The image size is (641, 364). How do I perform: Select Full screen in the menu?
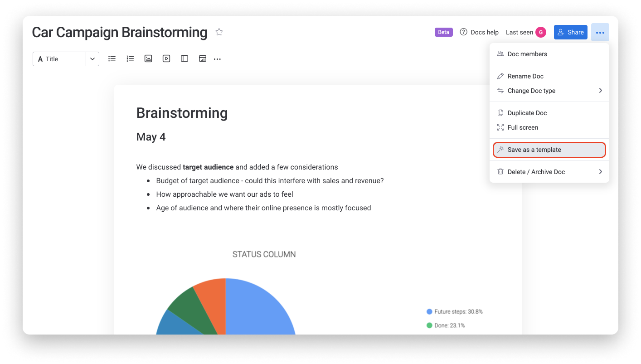pyautogui.click(x=549, y=127)
